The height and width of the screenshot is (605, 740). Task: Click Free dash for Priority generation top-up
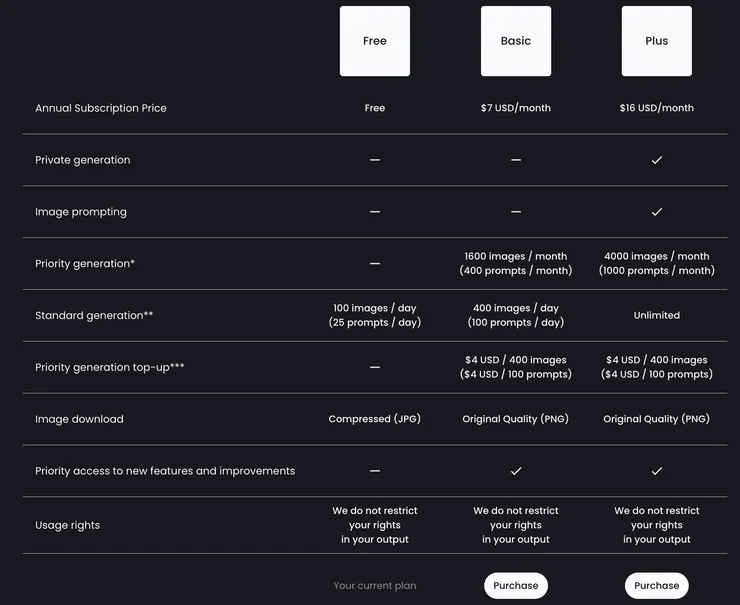click(375, 367)
